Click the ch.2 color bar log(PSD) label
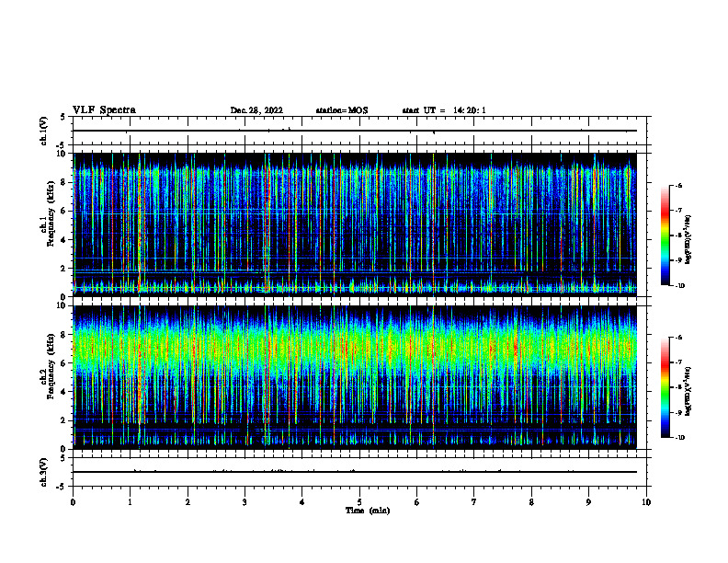Viewport: 728px width, 563px height. [688, 391]
